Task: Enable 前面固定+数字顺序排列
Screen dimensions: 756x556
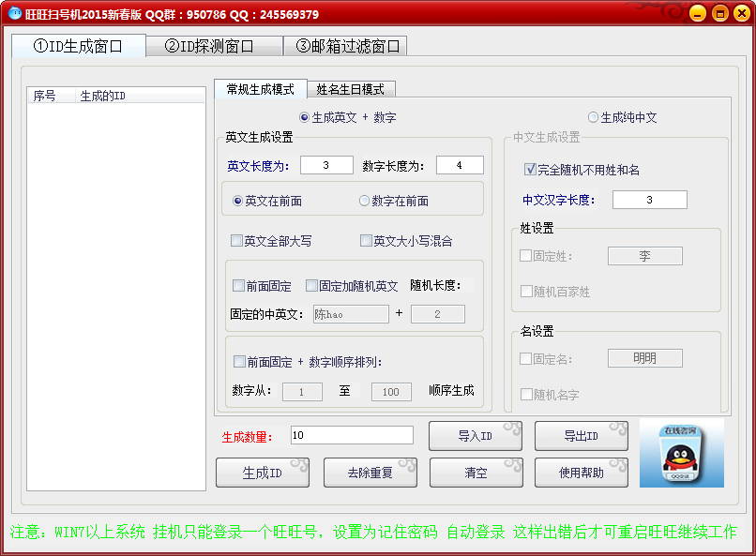Action: click(x=238, y=362)
